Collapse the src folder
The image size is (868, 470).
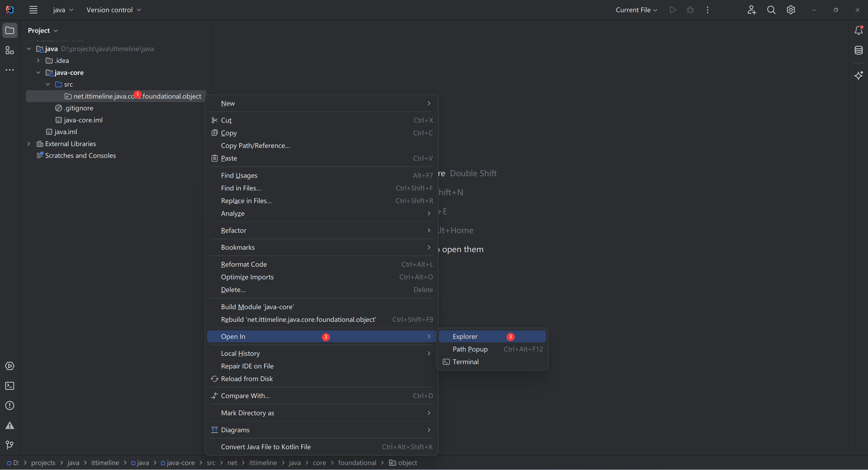pos(47,84)
